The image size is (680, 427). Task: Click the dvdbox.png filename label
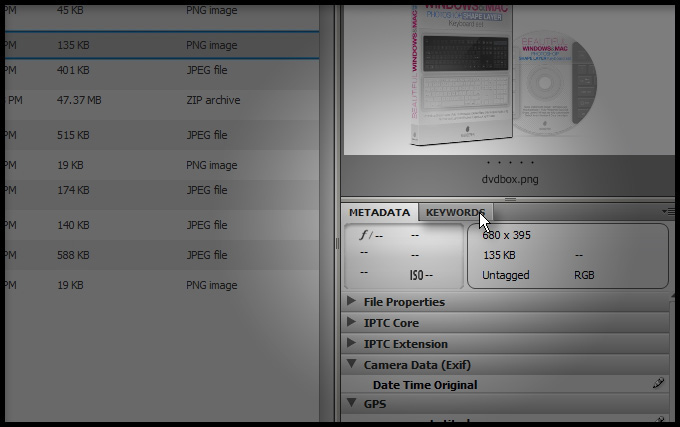pos(509,180)
